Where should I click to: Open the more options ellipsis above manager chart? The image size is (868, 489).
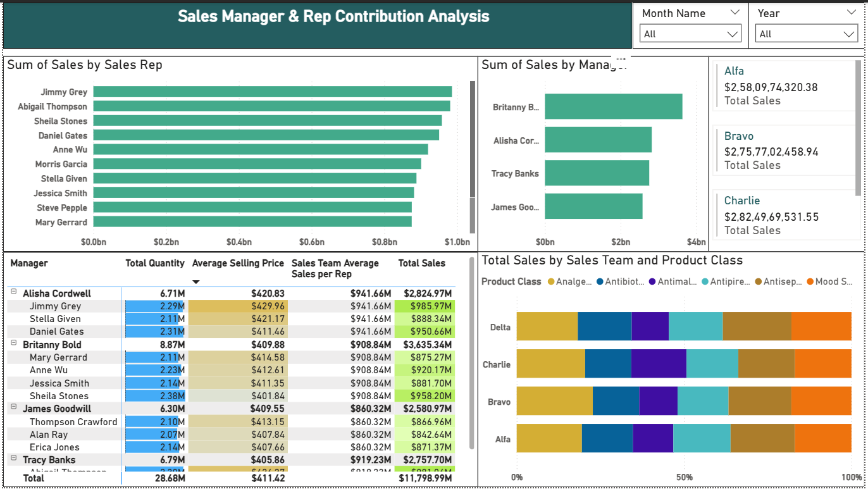click(621, 59)
